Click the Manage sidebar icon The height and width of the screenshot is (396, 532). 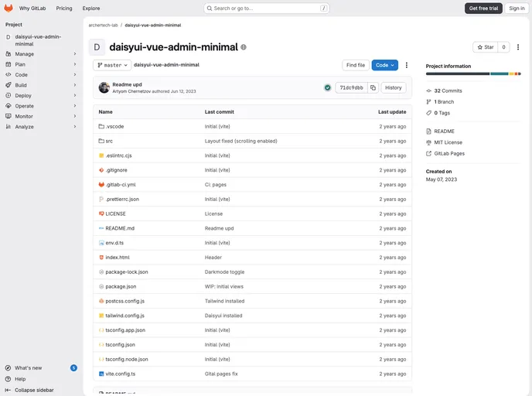point(9,53)
